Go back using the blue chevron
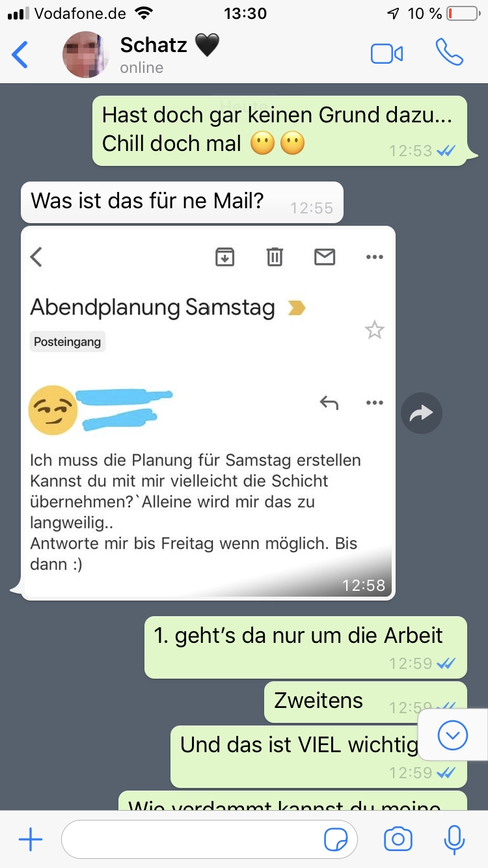Viewport: 488px width, 868px height. point(21,55)
